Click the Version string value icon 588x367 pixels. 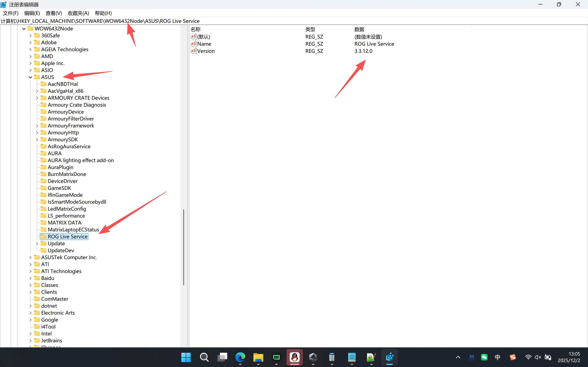(x=193, y=51)
